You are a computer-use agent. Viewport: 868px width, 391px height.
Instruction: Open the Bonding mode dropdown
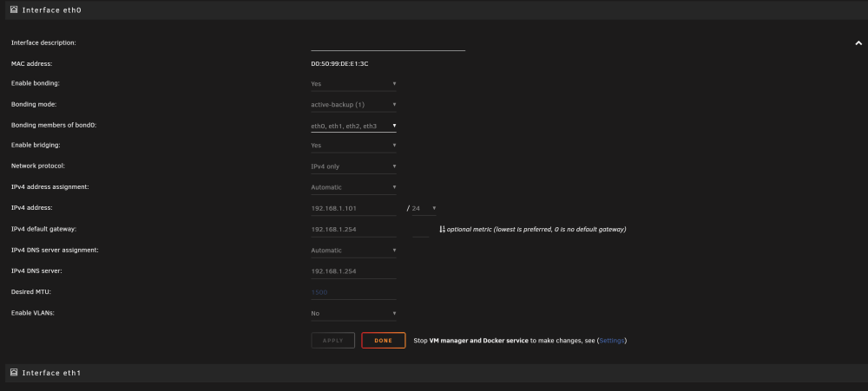pos(353,105)
